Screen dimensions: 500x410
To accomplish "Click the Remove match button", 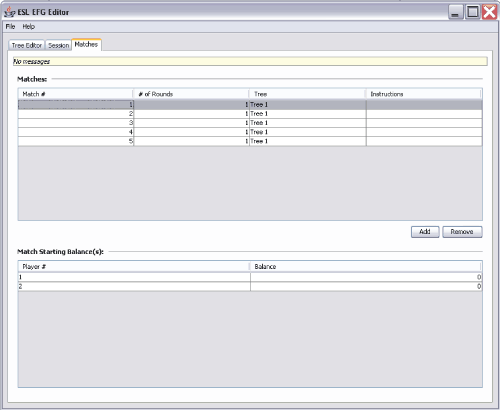I will [462, 232].
